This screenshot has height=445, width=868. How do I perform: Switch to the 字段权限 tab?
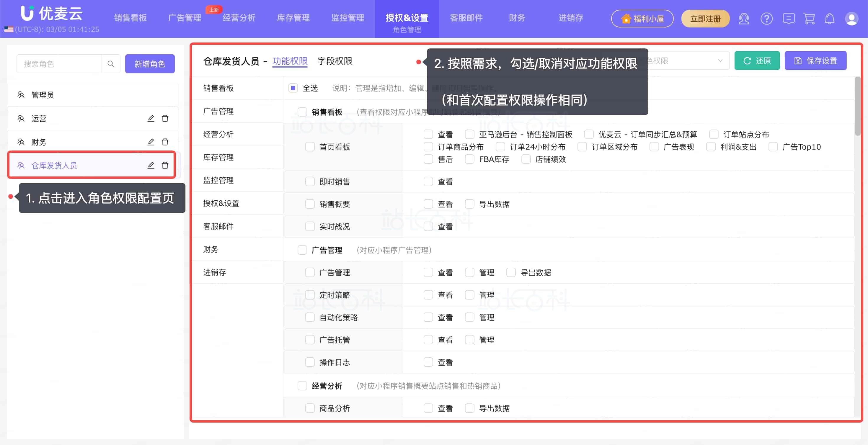tap(335, 61)
